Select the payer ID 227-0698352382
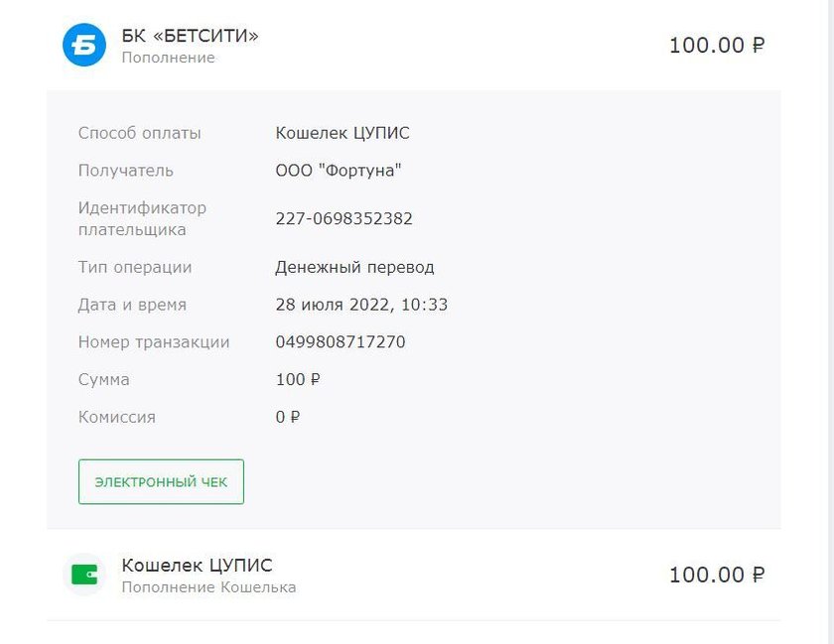Image resolution: width=834 pixels, height=644 pixels. [x=344, y=219]
